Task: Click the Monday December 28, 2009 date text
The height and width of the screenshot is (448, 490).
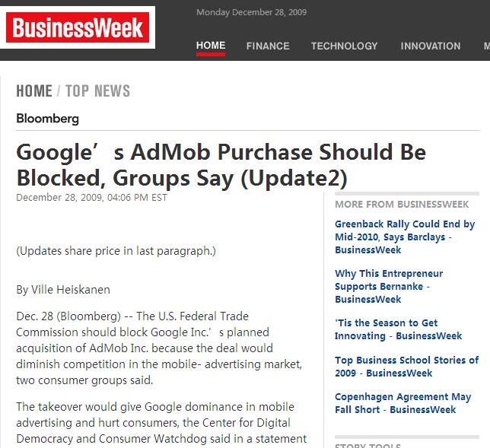Action: 252,12
